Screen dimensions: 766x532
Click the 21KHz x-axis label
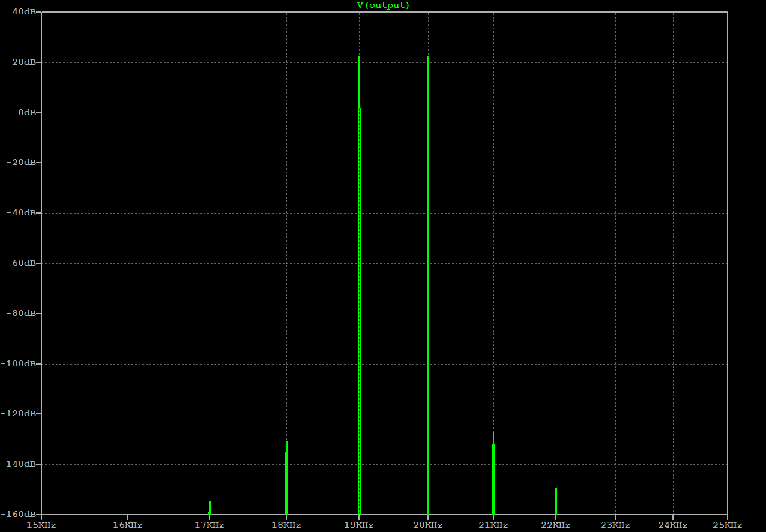493,525
